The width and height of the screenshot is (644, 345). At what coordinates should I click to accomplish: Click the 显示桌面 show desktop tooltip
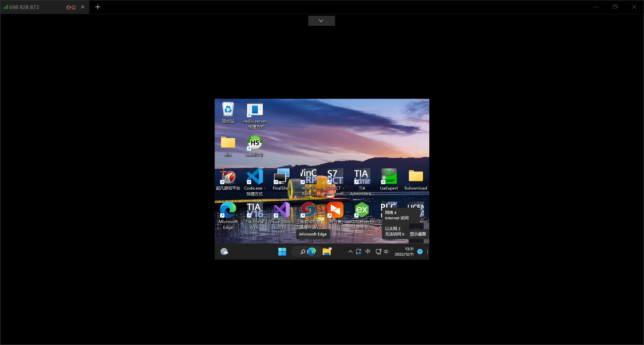click(x=418, y=234)
